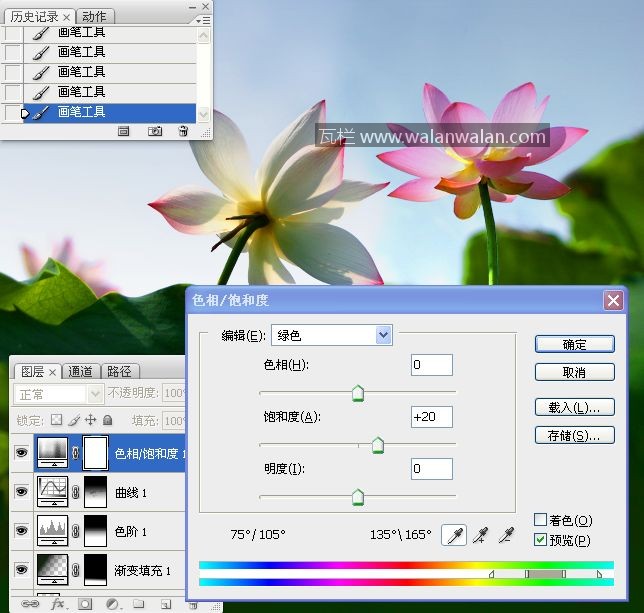Choose the add-to-sample eyedropper
This screenshot has width=644, height=613.
(x=481, y=537)
